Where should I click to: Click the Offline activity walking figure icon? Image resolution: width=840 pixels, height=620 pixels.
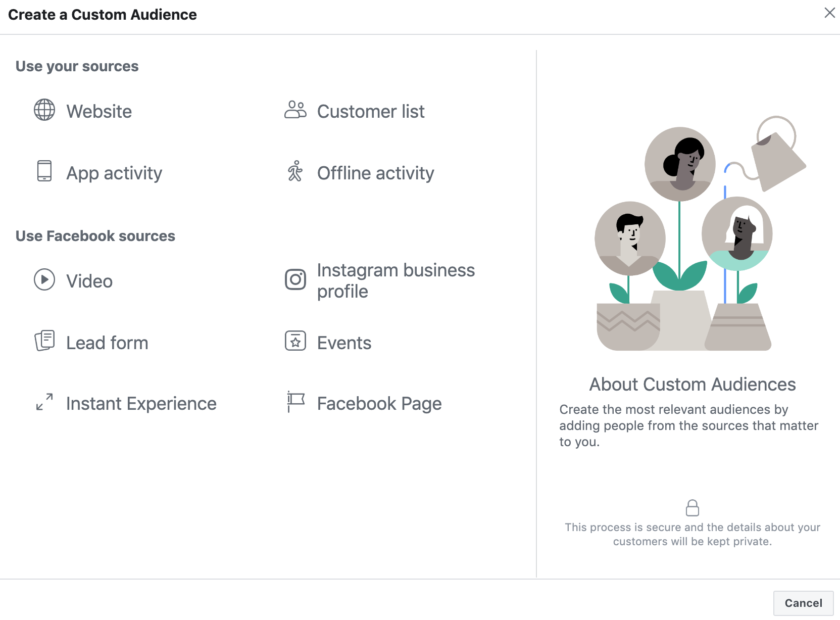point(295,172)
